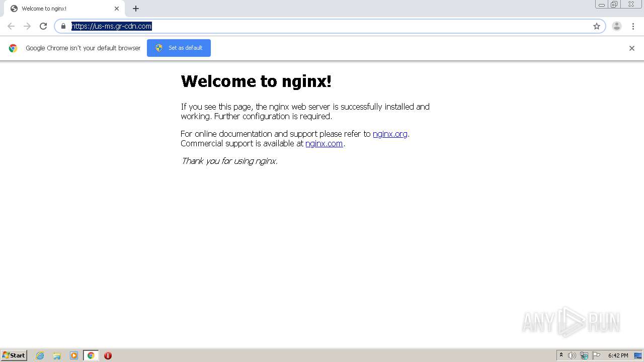644x362 pixels.
Task: Dismiss the default browser notification bar
Action: tap(632, 48)
